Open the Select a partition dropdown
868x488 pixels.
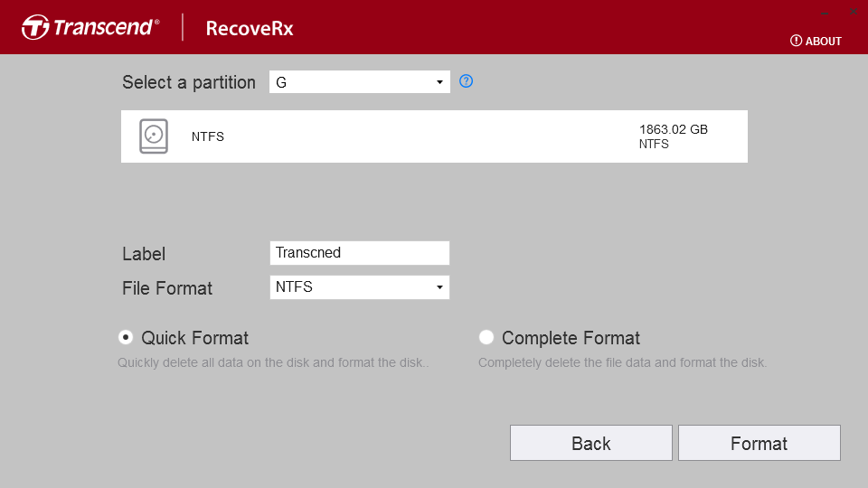point(359,82)
